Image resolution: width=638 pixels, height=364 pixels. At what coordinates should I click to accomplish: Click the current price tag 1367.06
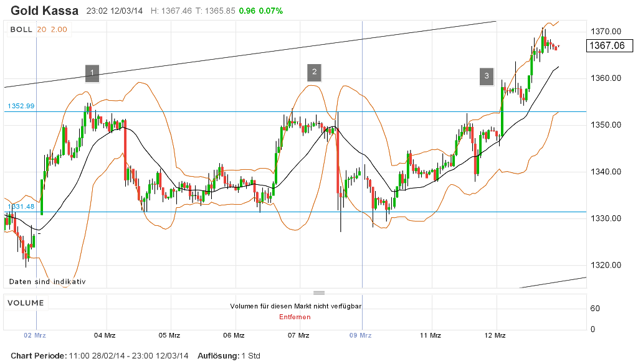[609, 45]
